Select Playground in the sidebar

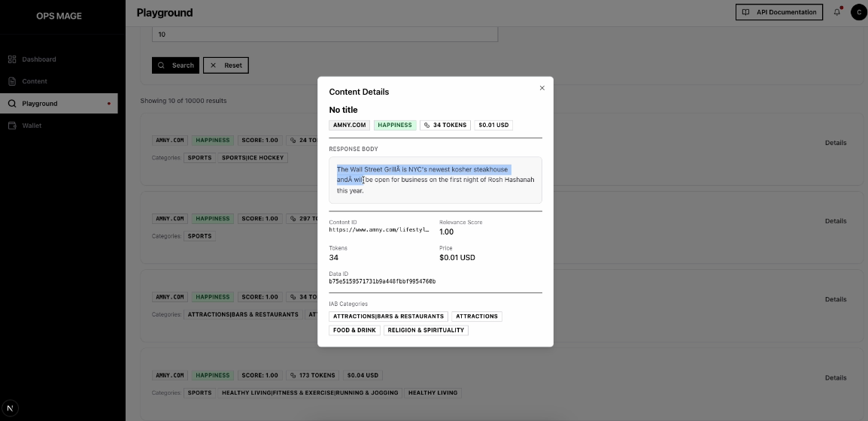click(59, 104)
